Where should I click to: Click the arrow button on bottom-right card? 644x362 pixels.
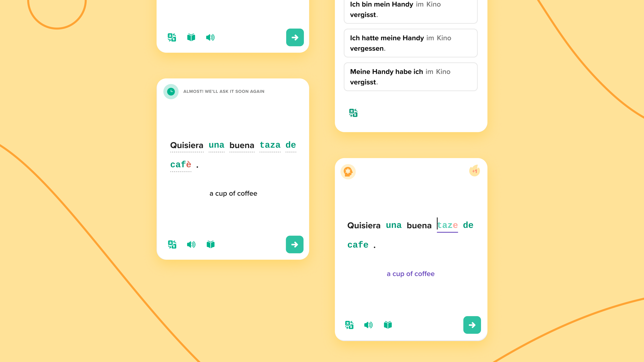click(472, 325)
